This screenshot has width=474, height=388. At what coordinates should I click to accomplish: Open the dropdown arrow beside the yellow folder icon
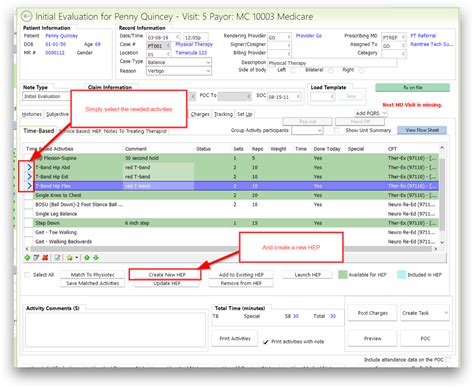click(x=77, y=258)
